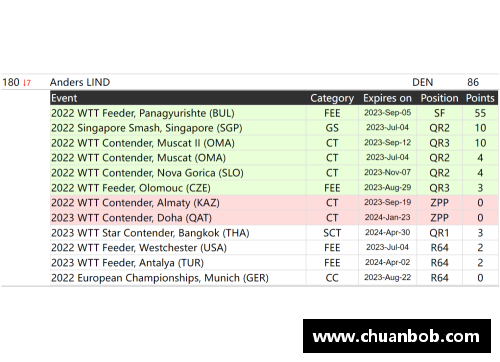Click the Position column header
This screenshot has width=500, height=362.
coord(439,98)
